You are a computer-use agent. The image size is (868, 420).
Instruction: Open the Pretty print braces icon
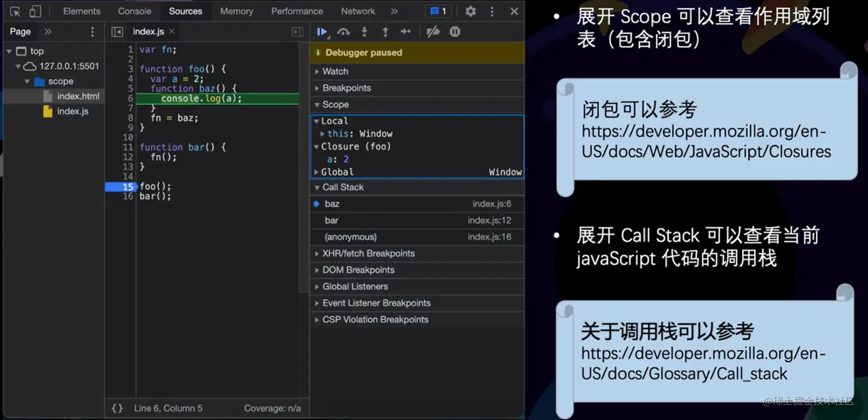tap(117, 408)
